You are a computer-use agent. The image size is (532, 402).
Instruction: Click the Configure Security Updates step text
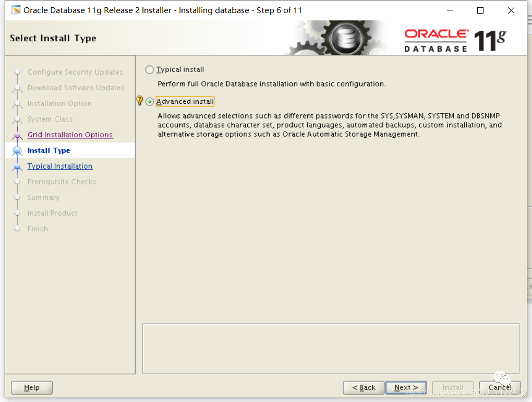pyautogui.click(x=75, y=72)
